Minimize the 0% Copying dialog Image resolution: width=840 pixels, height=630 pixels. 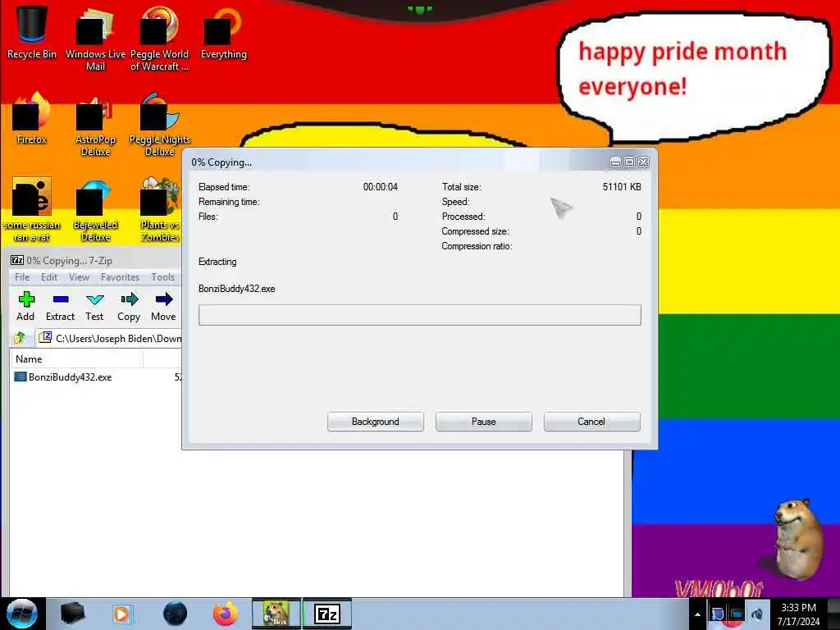point(615,162)
